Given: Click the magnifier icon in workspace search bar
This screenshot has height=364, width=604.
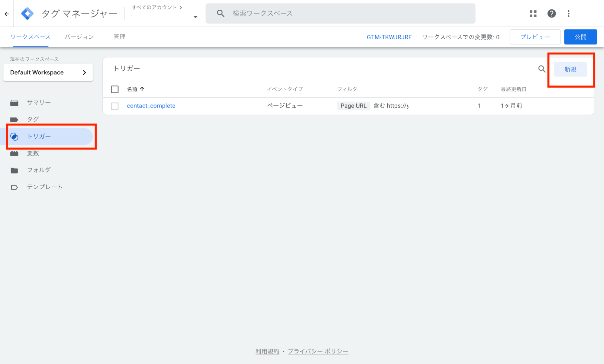Looking at the screenshot, I should 221,13.
